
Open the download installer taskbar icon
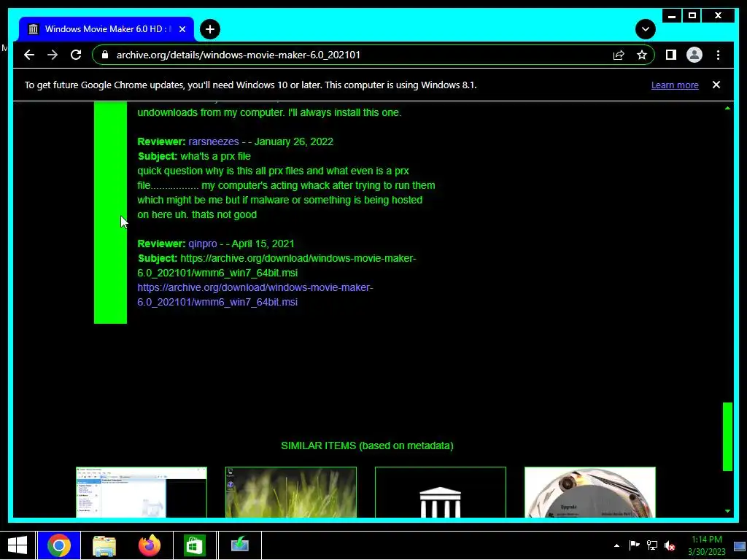[x=239, y=545]
